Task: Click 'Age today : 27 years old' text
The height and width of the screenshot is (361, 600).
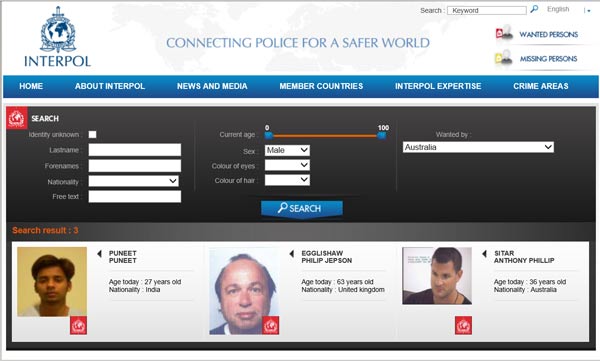Action: click(x=145, y=282)
